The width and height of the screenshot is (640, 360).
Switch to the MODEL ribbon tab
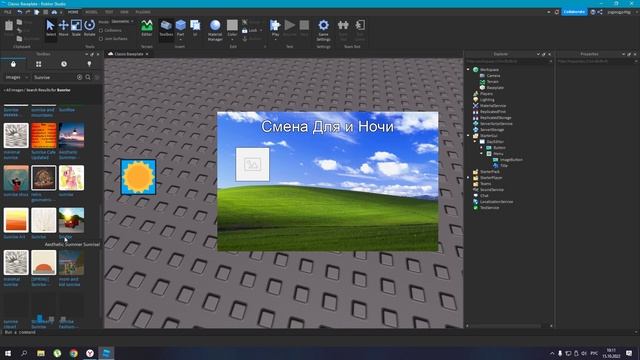pos(91,12)
